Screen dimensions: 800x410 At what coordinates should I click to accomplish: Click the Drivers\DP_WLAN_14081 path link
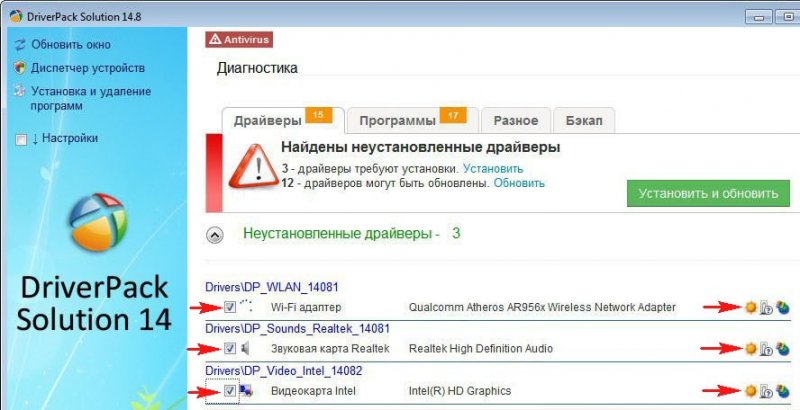click(x=271, y=287)
